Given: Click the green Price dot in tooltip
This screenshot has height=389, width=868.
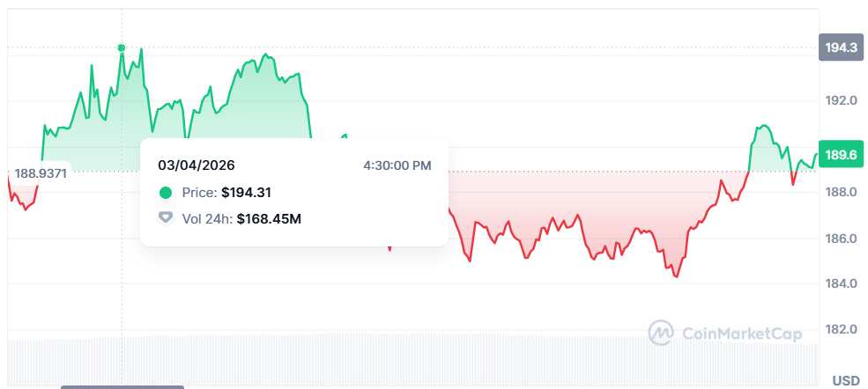Looking at the screenshot, I should [x=166, y=193].
